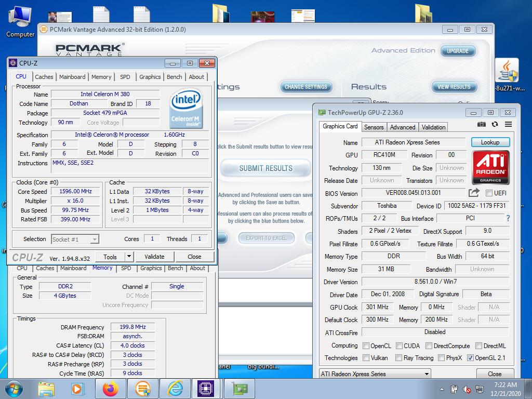The image size is (532, 399).
Task: Toggle the OpenGL 2.1 checkbox
Action: (x=470, y=357)
